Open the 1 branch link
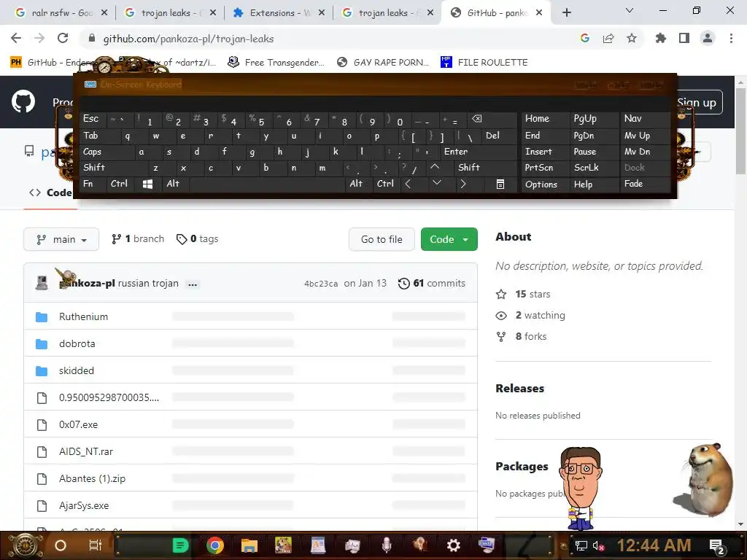 [138, 238]
